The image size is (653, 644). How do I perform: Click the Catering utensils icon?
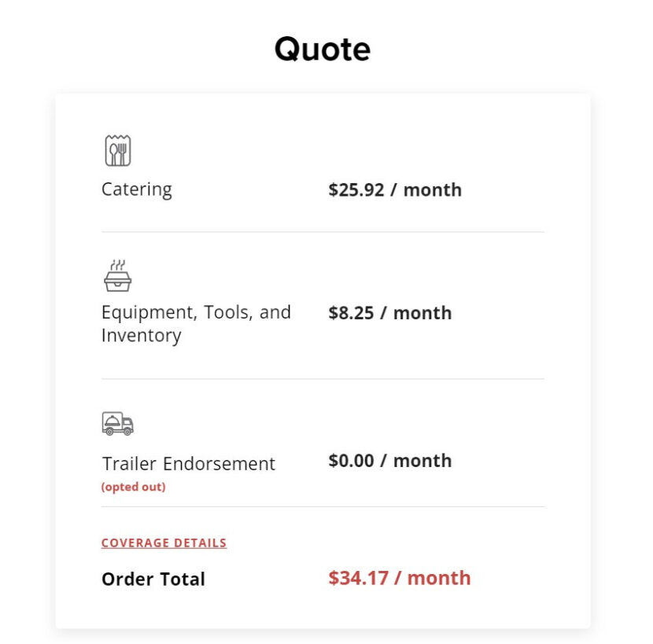tap(117, 150)
